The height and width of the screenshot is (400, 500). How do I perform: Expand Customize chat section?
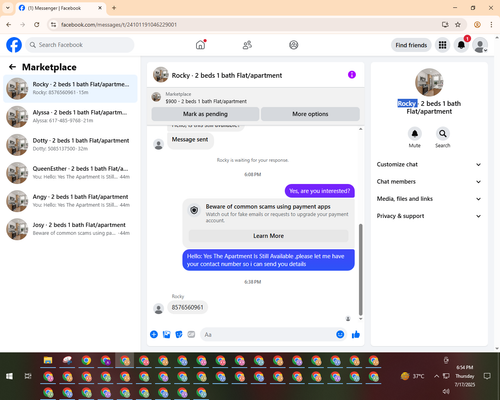(x=429, y=164)
